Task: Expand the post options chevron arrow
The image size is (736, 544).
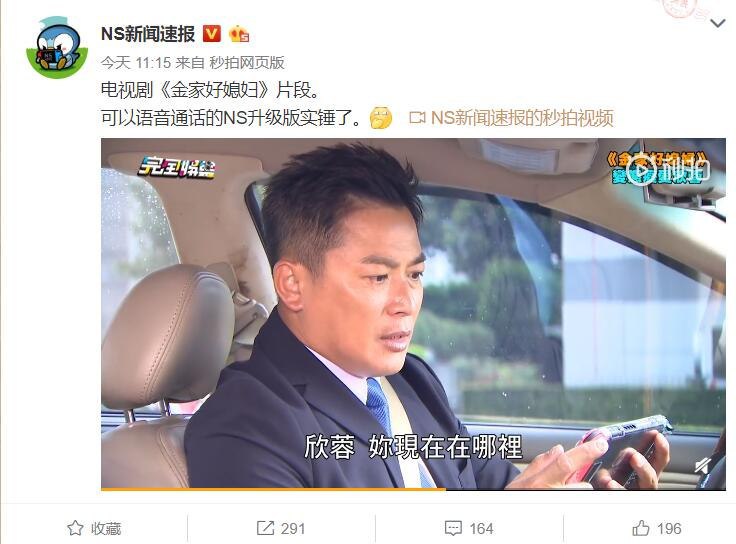Action: pyautogui.click(x=718, y=23)
